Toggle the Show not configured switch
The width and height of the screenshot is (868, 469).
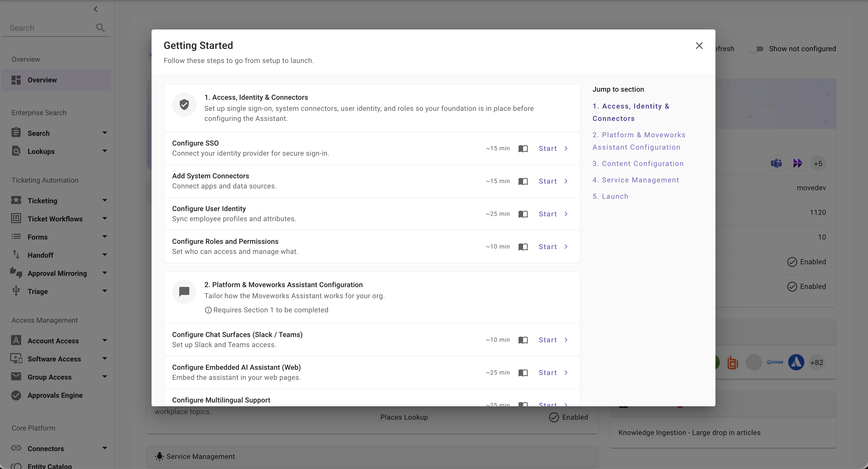tap(756, 49)
